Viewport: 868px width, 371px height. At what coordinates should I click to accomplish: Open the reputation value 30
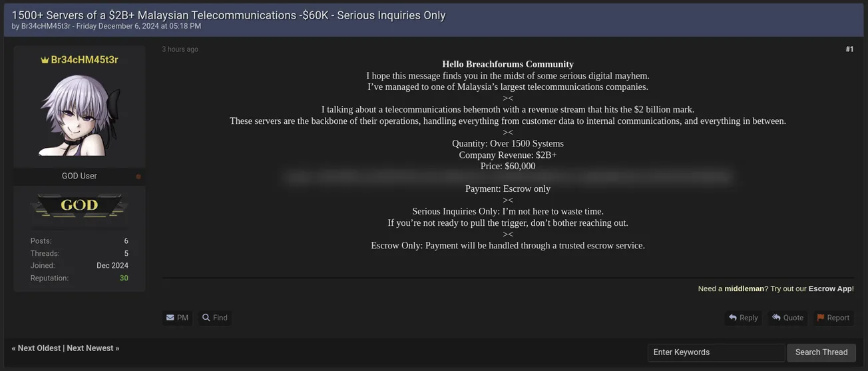[x=124, y=278]
